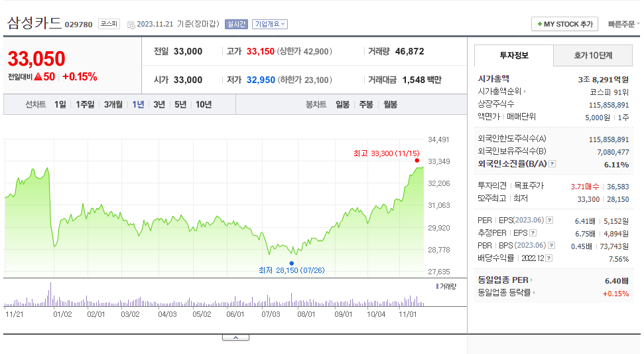Click the 삼성카드 stock name heading
Image resolution: width=644 pixels, height=354 pixels.
click(34, 23)
